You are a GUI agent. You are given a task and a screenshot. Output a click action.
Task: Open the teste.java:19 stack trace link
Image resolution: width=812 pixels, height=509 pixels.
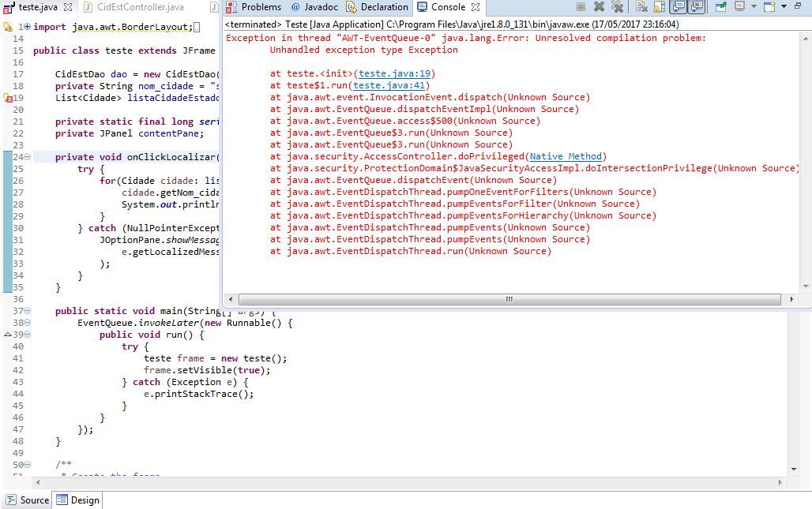click(395, 73)
